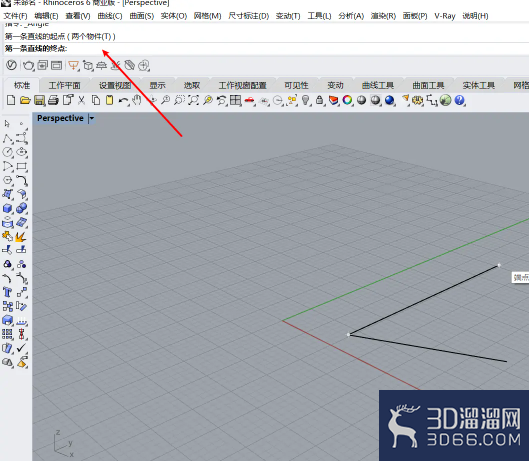This screenshot has width=529, height=461.
Task: Click the Zoom Selected icon
Action: pyautogui.click(x=208, y=100)
